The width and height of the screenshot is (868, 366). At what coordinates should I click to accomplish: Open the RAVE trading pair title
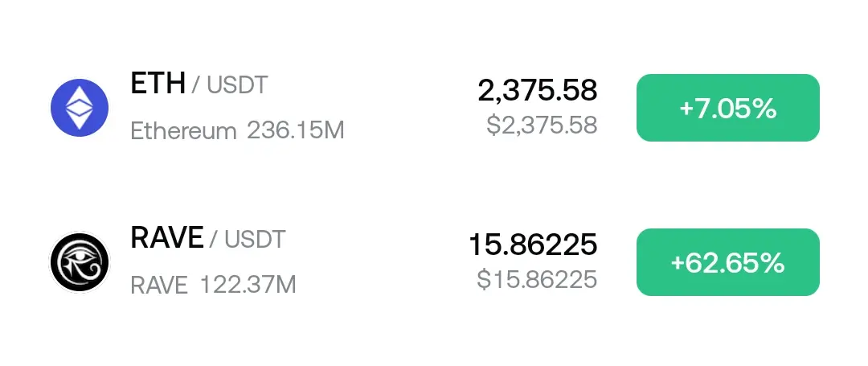click(x=207, y=238)
